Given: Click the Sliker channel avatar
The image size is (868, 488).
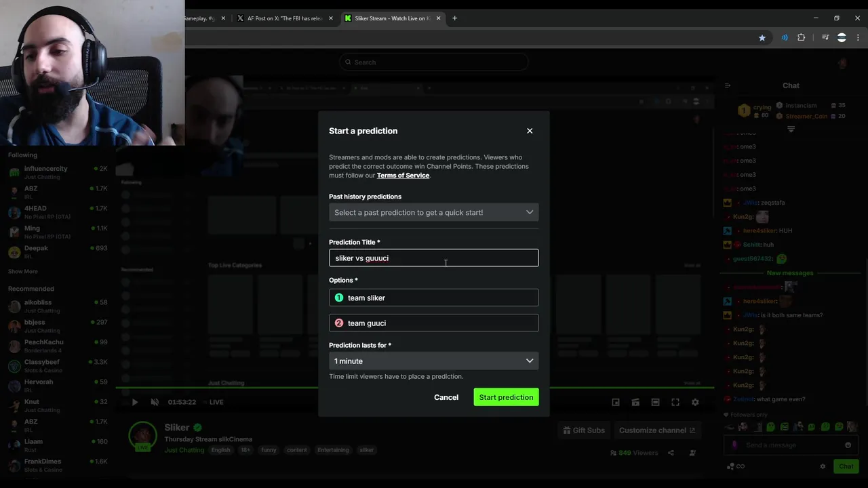Looking at the screenshot, I should coord(143,436).
